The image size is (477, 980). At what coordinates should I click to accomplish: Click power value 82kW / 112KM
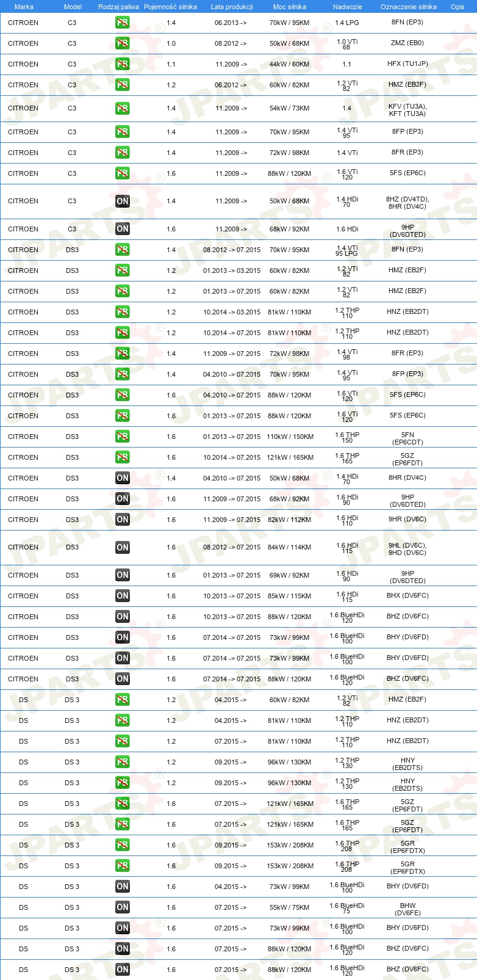click(x=289, y=520)
